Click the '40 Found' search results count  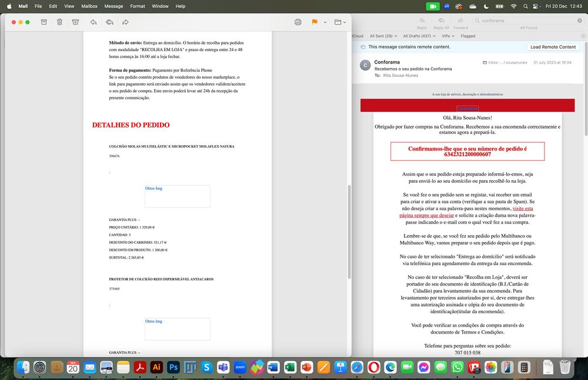pos(529,28)
